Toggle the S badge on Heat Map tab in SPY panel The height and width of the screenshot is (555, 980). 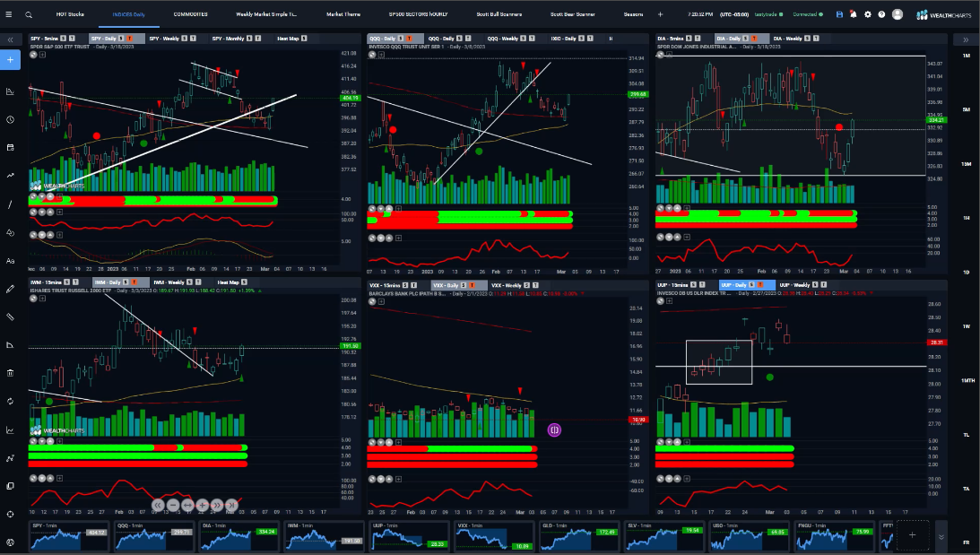click(x=304, y=39)
